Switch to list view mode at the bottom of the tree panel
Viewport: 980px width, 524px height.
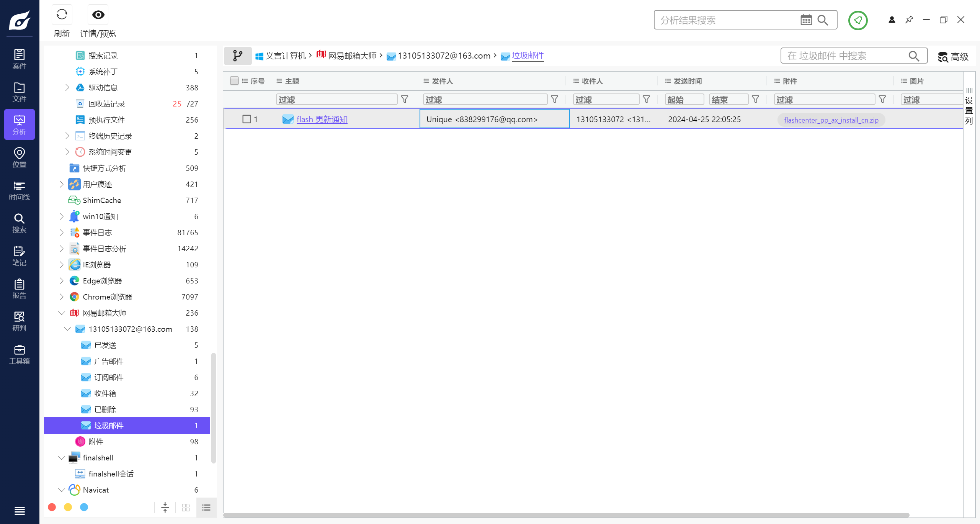tap(206, 508)
